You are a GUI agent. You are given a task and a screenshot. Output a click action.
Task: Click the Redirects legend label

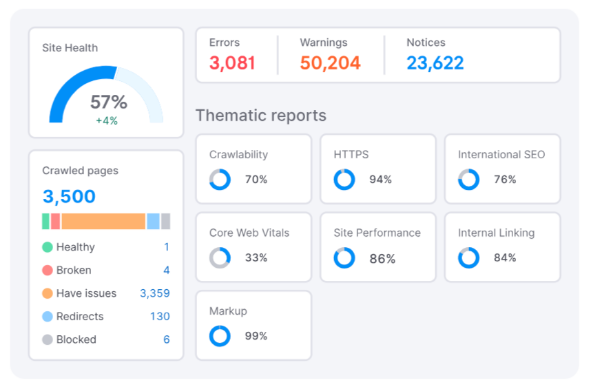80,316
